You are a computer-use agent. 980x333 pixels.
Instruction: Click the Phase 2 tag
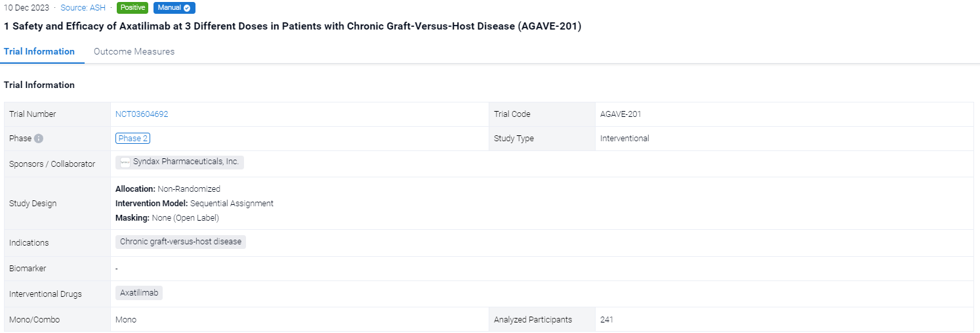tap(133, 138)
